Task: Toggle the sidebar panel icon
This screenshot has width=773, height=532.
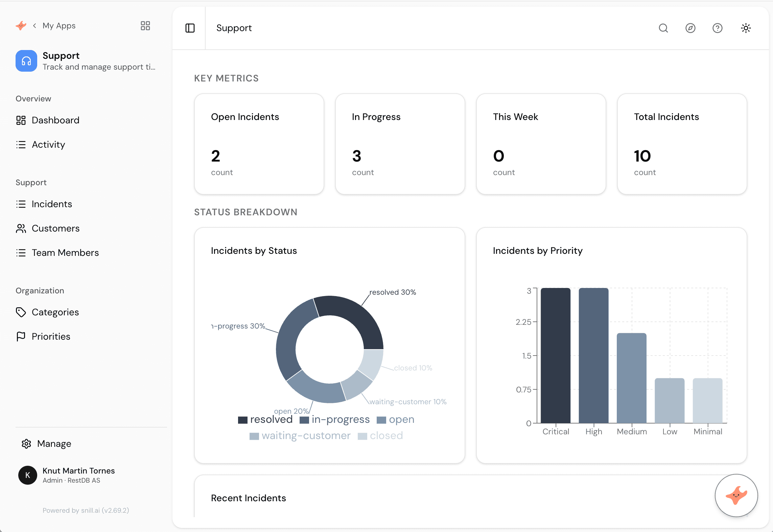Action: pos(190,28)
